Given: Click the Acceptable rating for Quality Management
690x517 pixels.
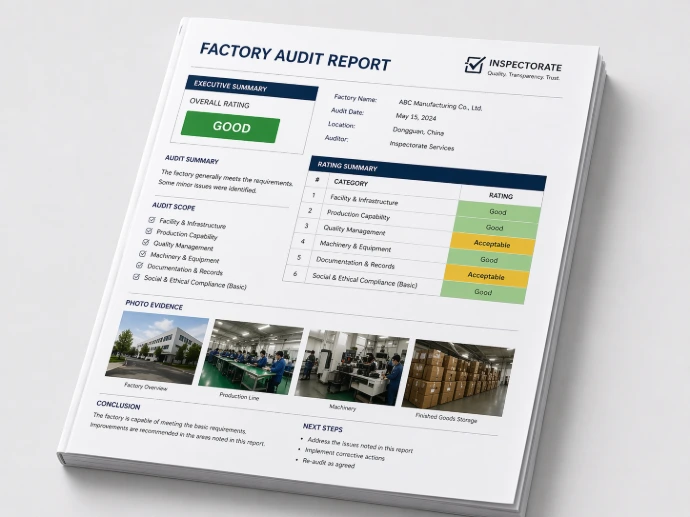Looking at the screenshot, I should pos(491,243).
